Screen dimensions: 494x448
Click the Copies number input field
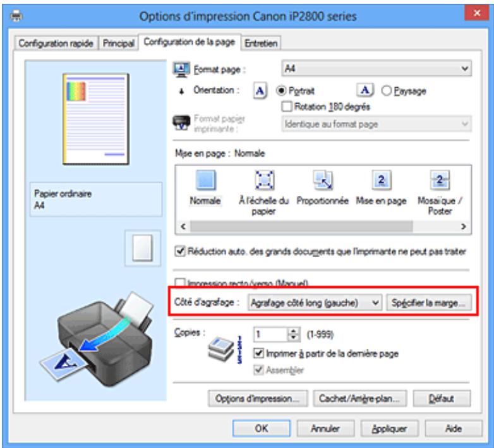click(x=271, y=334)
